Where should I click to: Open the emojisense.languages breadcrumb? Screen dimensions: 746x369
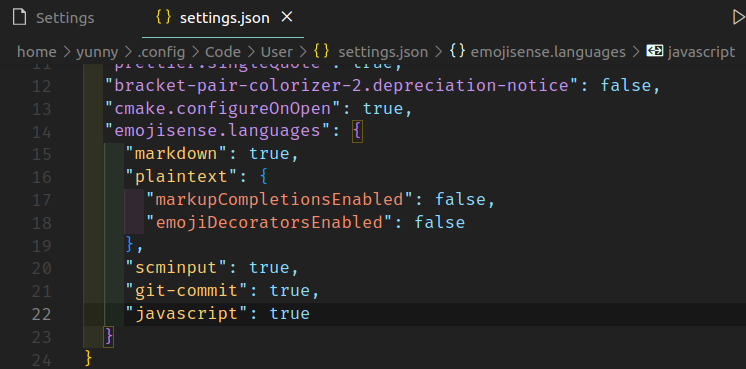tap(548, 52)
